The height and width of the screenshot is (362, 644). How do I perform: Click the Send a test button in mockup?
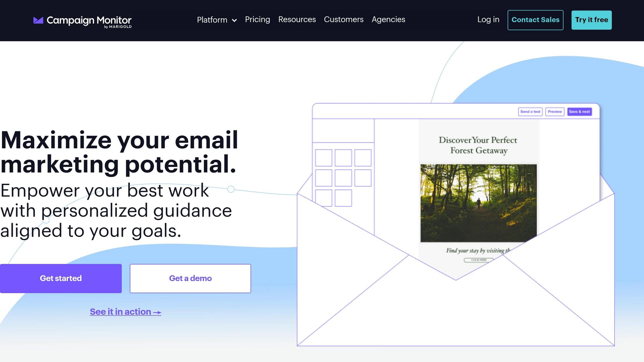pyautogui.click(x=530, y=112)
